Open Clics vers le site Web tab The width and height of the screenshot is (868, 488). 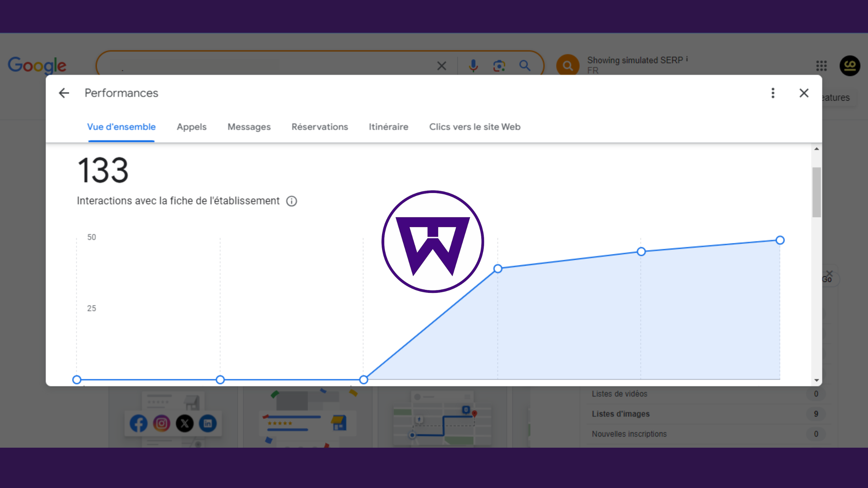click(x=475, y=127)
